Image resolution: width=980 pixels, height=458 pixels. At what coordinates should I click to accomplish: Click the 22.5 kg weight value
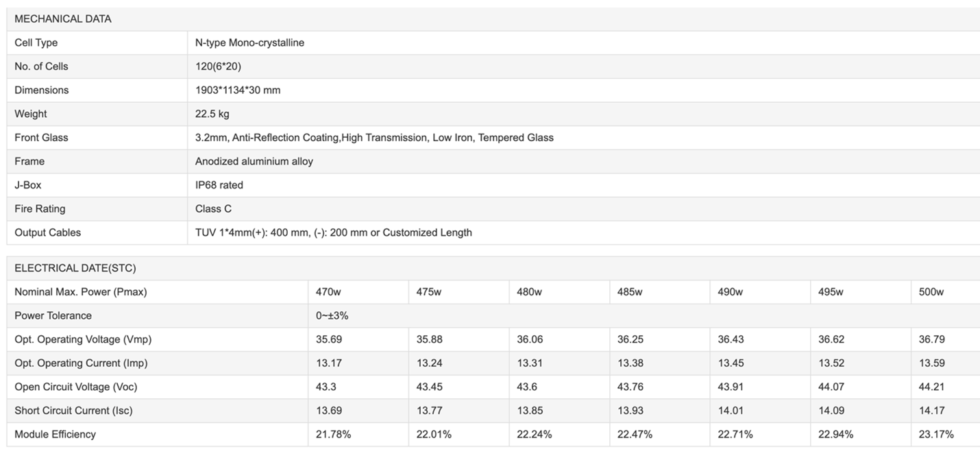coord(212,114)
